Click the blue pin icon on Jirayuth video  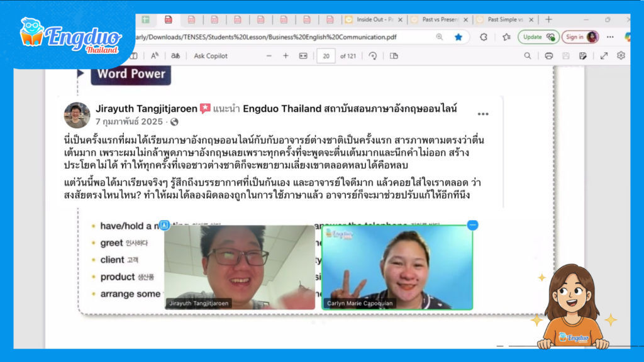tap(164, 225)
